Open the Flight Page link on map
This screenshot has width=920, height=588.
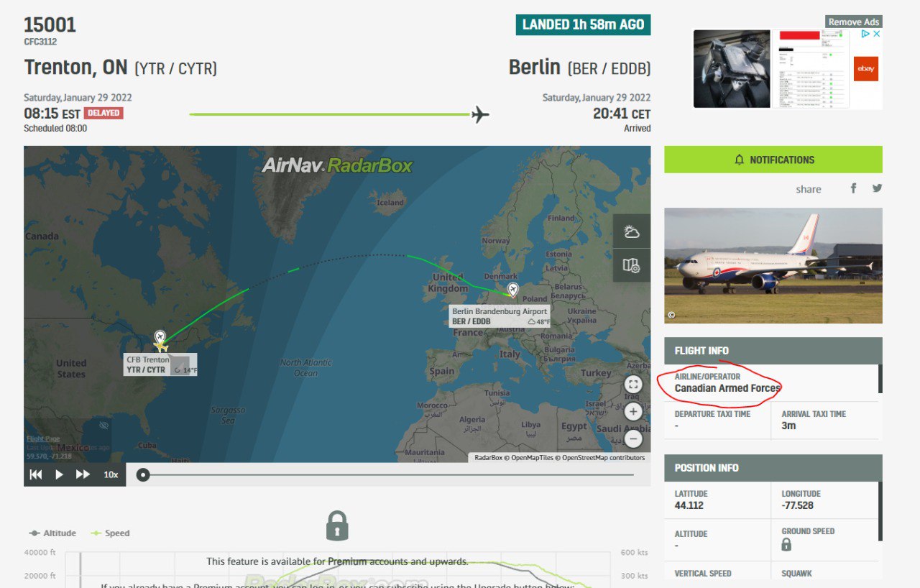coord(43,438)
